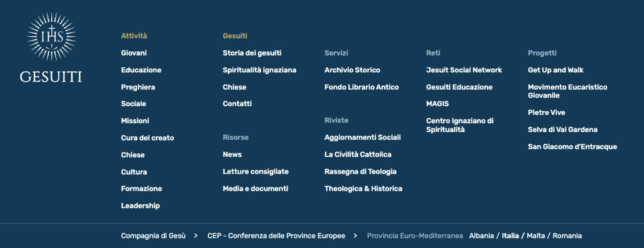
Task: Select the Attività section heading
Action: point(134,36)
